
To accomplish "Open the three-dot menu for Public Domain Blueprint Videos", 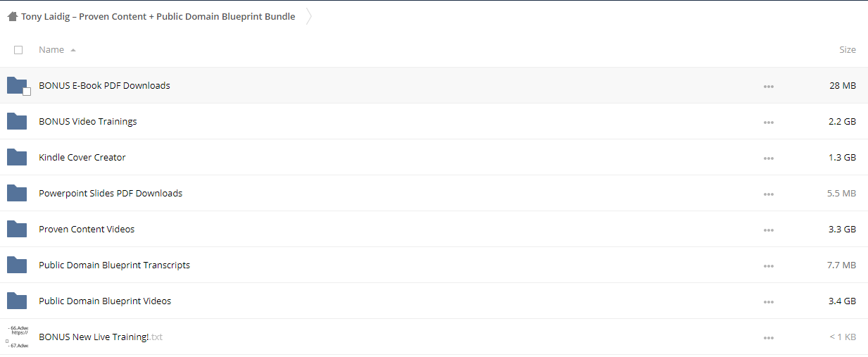I will (768, 301).
